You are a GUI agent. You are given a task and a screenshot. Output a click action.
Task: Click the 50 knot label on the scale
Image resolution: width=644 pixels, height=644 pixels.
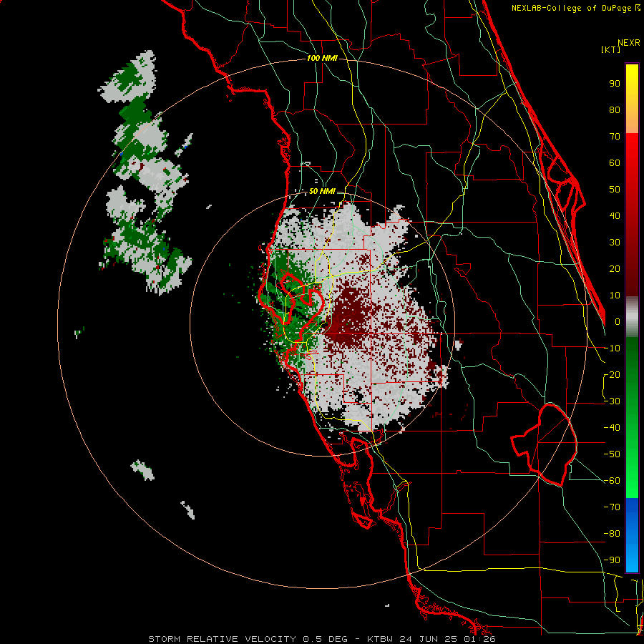tap(615, 190)
